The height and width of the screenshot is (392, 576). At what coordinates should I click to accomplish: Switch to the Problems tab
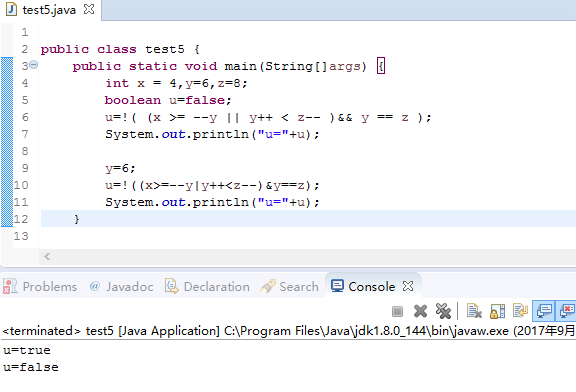coord(40,286)
